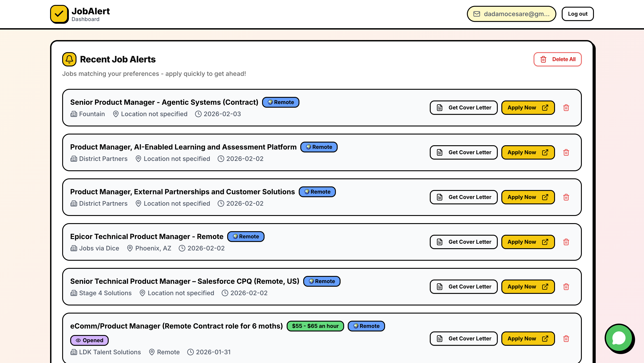The height and width of the screenshot is (363, 644).
Task: Log out of the JobAlert dashboard
Action: click(x=578, y=14)
